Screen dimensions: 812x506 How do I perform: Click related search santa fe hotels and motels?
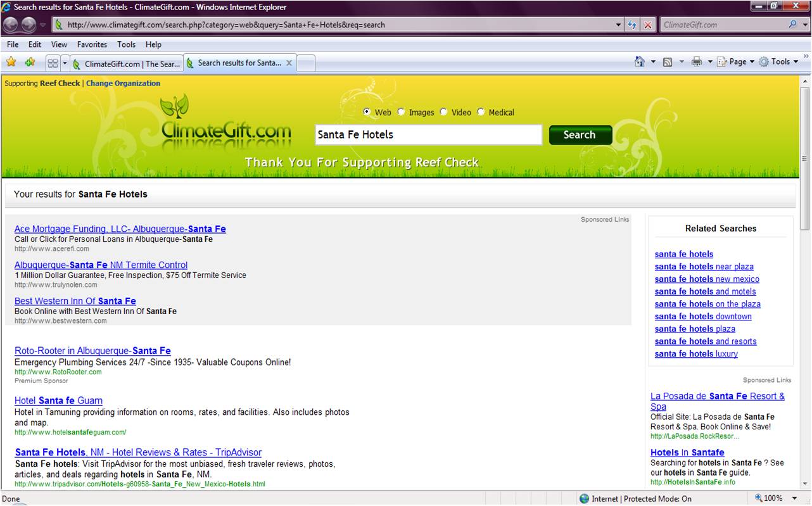[706, 291]
